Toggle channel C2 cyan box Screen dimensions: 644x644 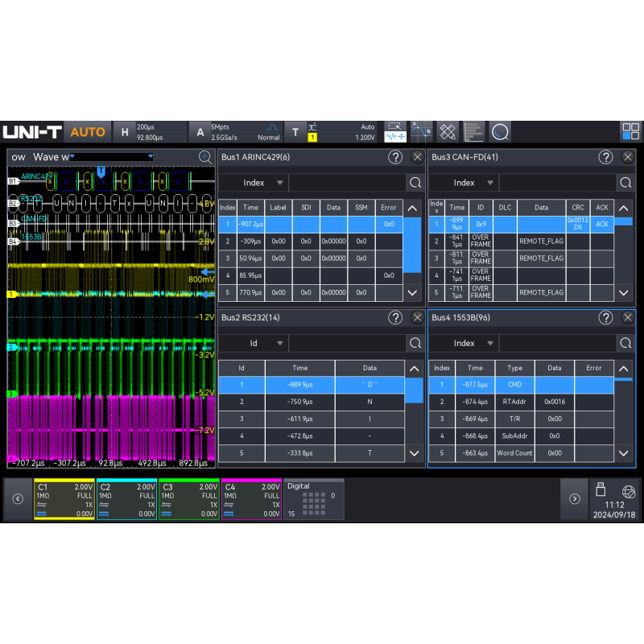coord(127,499)
